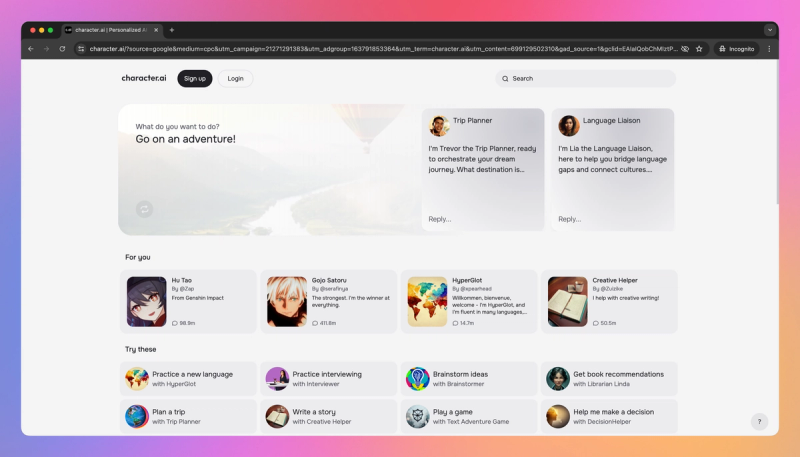
Task: Click Reply field in Language Liaison card
Action: pyautogui.click(x=569, y=219)
